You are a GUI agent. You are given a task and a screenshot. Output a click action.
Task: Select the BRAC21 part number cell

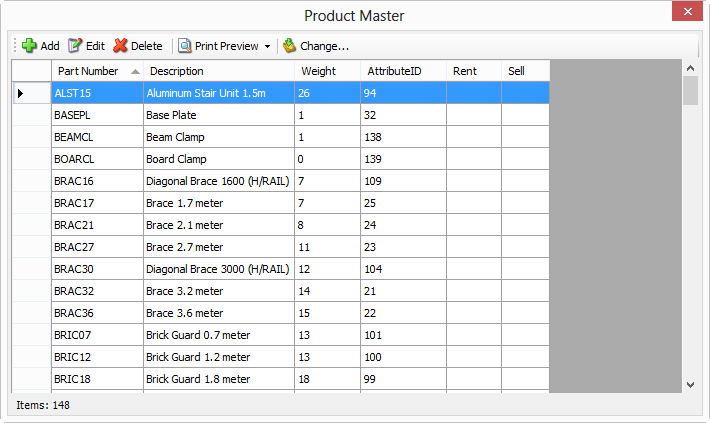(x=97, y=225)
